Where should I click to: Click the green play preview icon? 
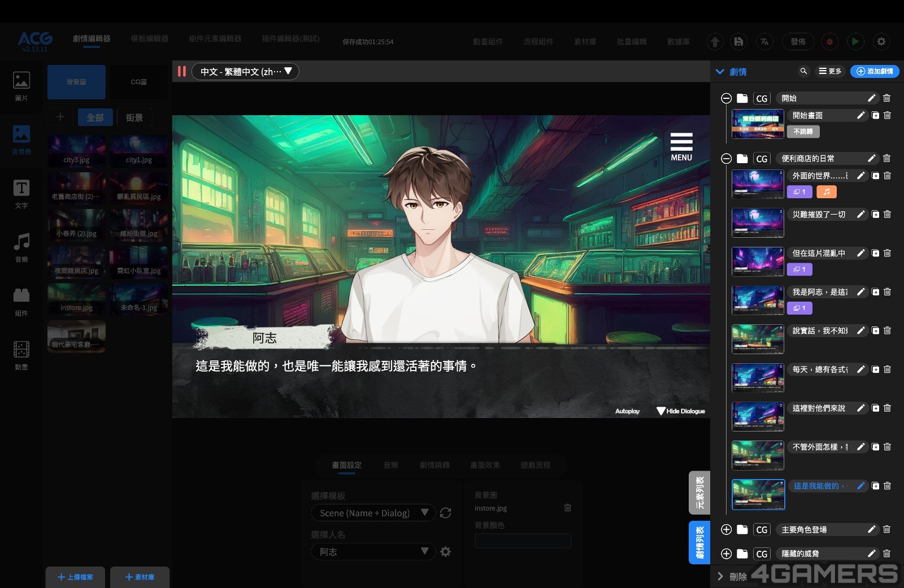[855, 41]
